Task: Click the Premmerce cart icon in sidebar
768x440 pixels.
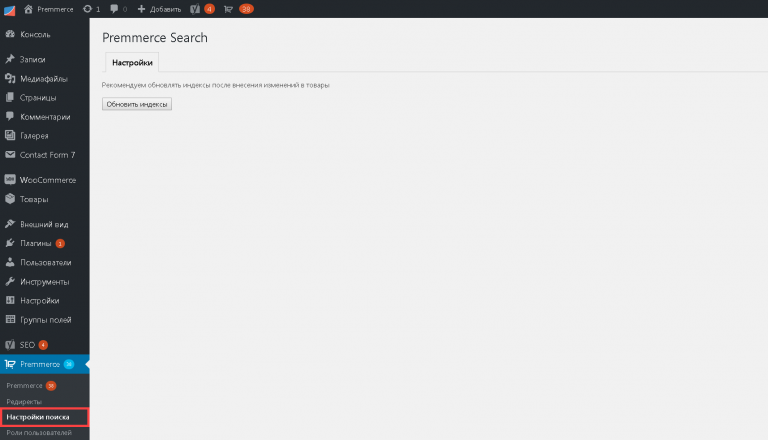Action: [x=10, y=364]
